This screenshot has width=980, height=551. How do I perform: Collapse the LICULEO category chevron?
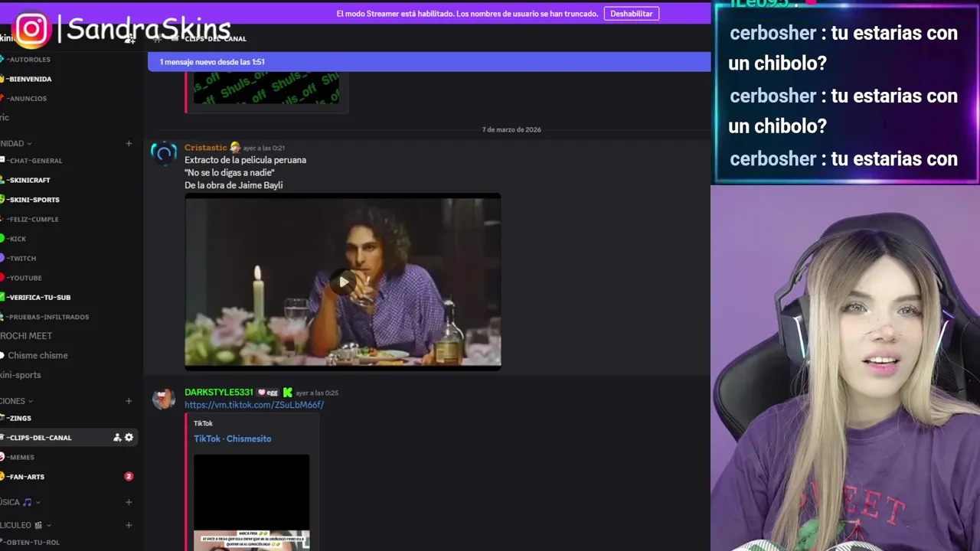click(49, 526)
